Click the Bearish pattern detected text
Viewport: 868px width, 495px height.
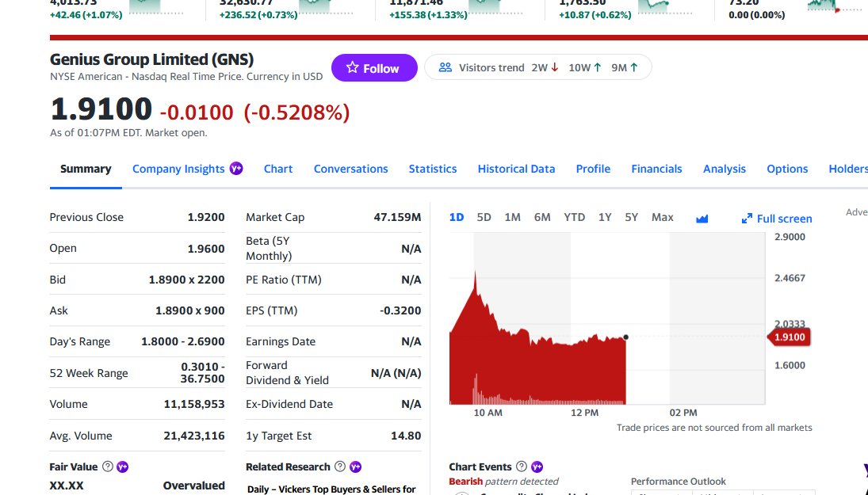503,482
